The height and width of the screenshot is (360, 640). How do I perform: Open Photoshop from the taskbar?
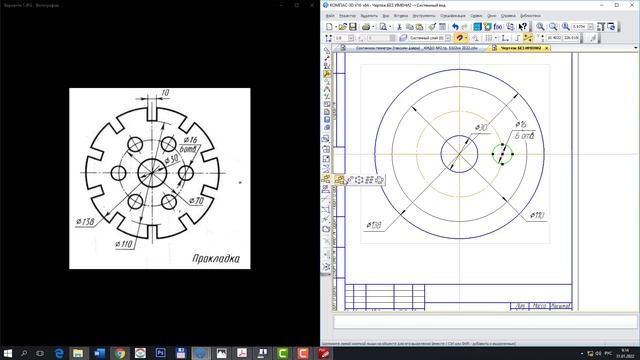[x=160, y=353]
